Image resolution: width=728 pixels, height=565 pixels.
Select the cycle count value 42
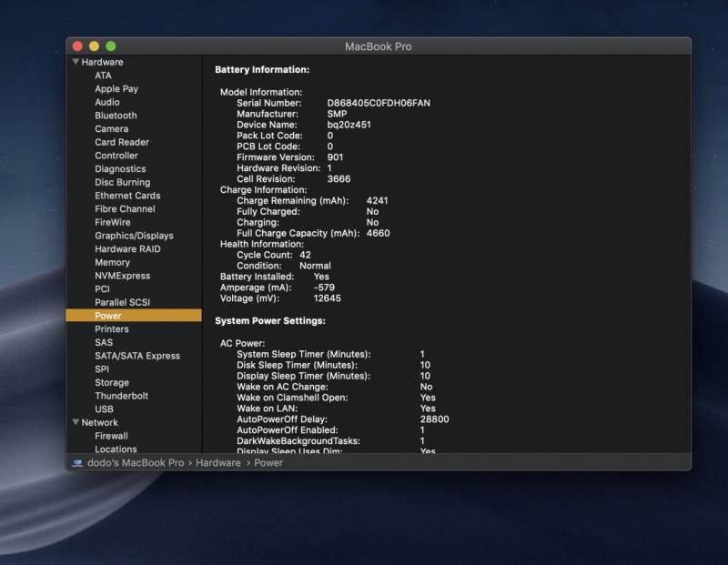click(x=305, y=255)
